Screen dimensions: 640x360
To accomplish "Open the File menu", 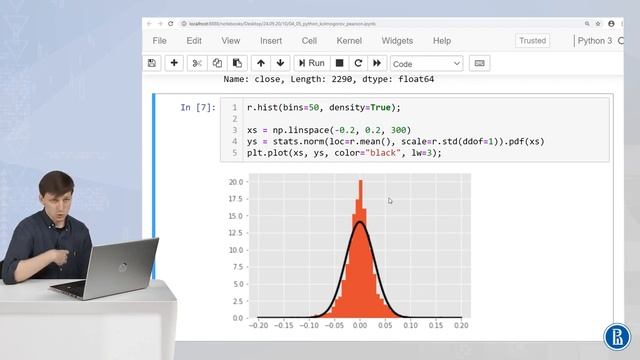I will 159,41.
